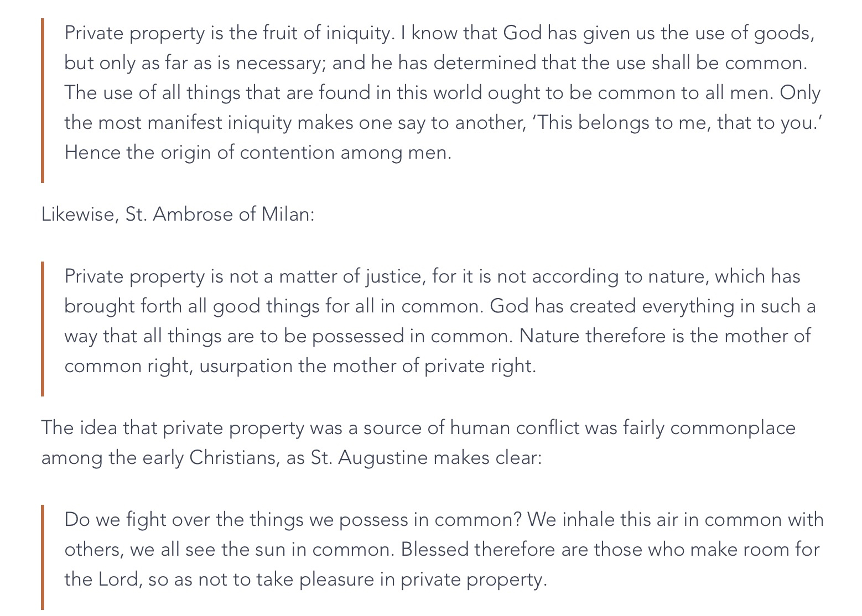Click the orange bar beside the first quote
This screenshot has height=616, width=862.
[x=43, y=101]
